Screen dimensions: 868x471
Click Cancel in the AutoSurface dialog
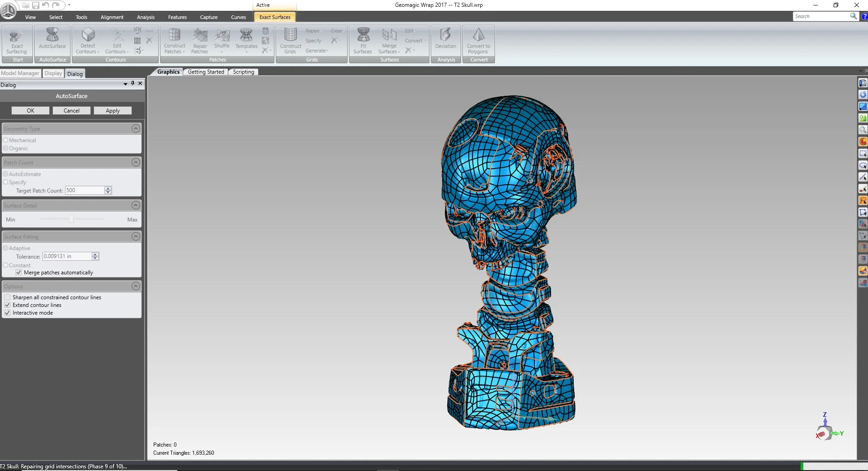(71, 111)
